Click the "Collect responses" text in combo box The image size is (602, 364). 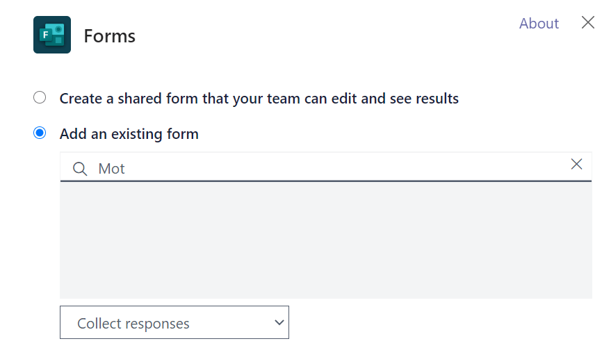(x=133, y=323)
